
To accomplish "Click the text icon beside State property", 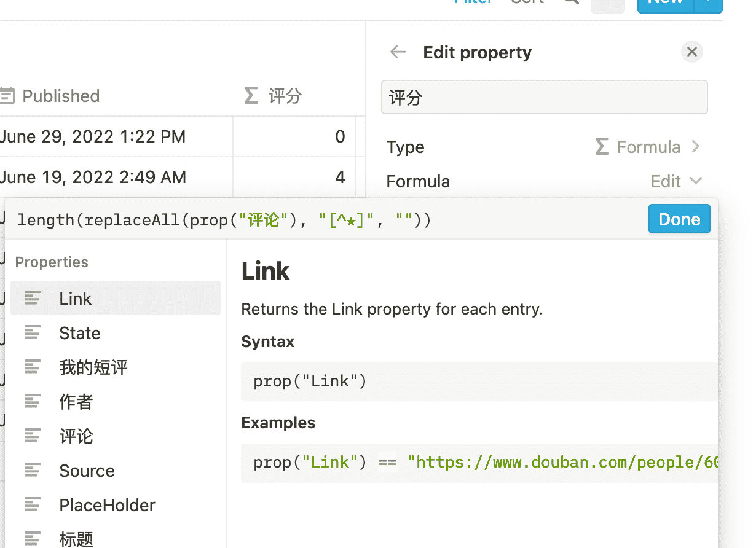I will pyautogui.click(x=33, y=333).
